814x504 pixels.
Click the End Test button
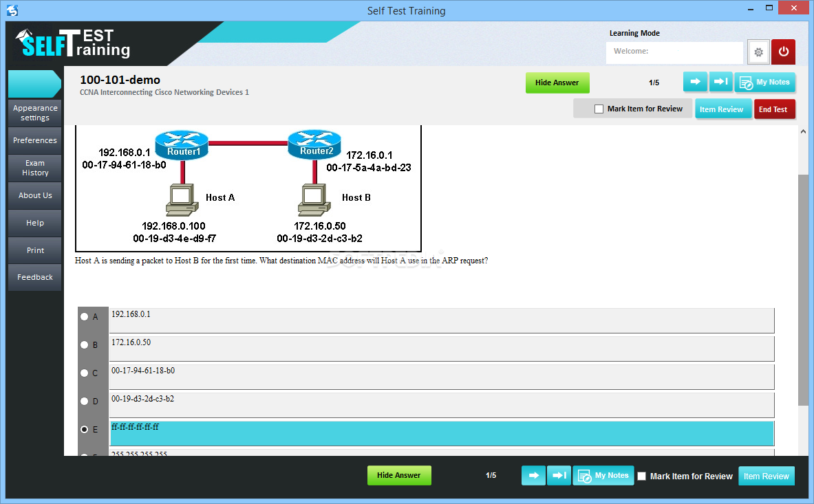coord(773,109)
